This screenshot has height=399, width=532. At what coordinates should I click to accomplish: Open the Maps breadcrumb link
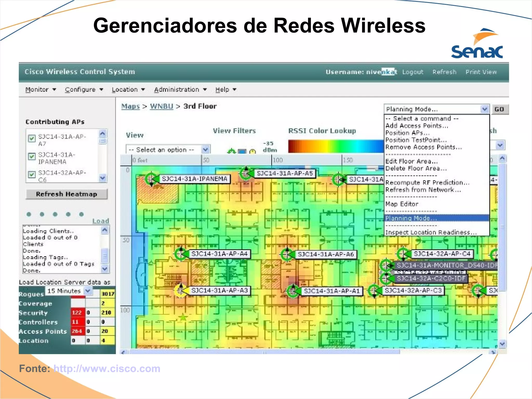(x=130, y=106)
